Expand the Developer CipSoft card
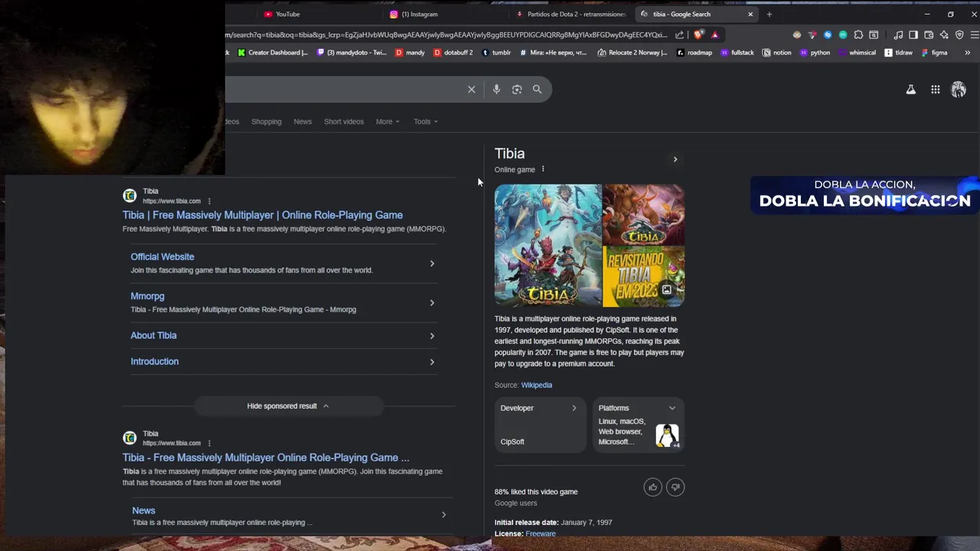This screenshot has height=551, width=980. [x=540, y=425]
